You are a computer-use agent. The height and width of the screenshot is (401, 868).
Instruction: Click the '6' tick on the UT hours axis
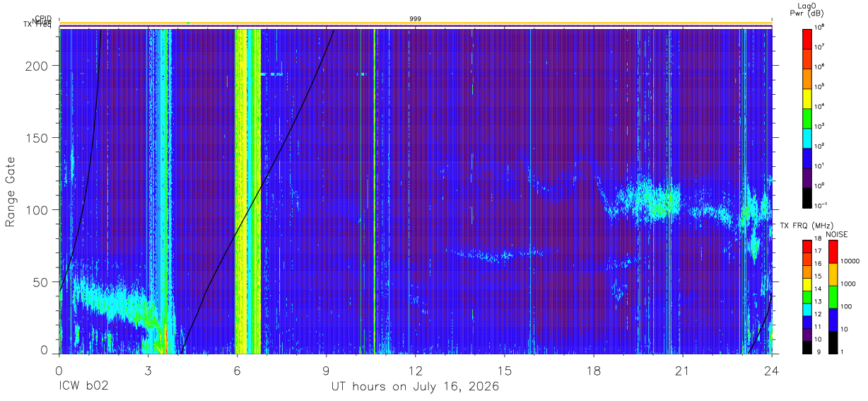(237, 370)
